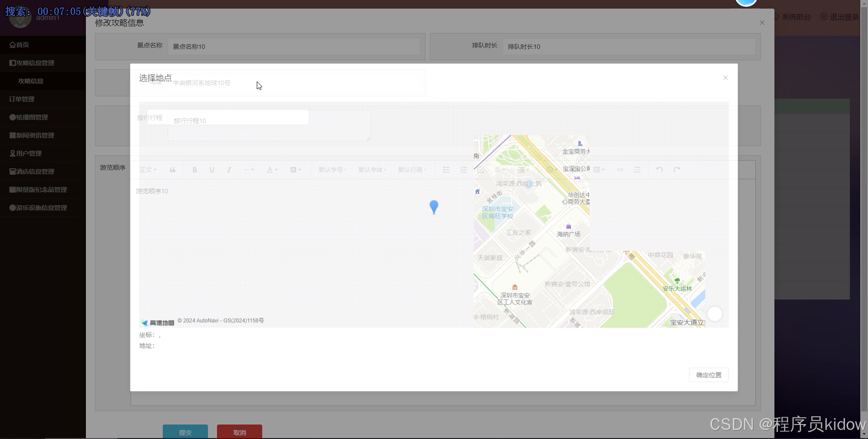Click the 酒店信息管理 sidebar icon
Image resolution: width=868 pixels, height=439 pixels.
pos(12,172)
